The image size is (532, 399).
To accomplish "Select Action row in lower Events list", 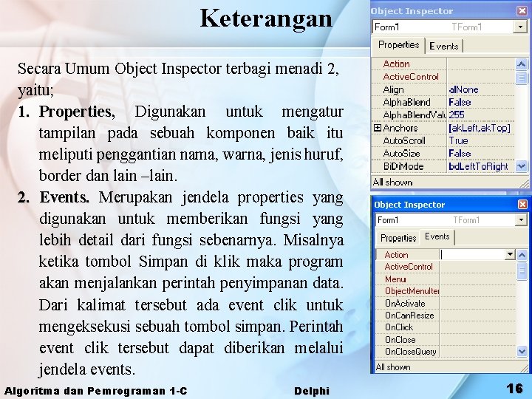I will 396,255.
